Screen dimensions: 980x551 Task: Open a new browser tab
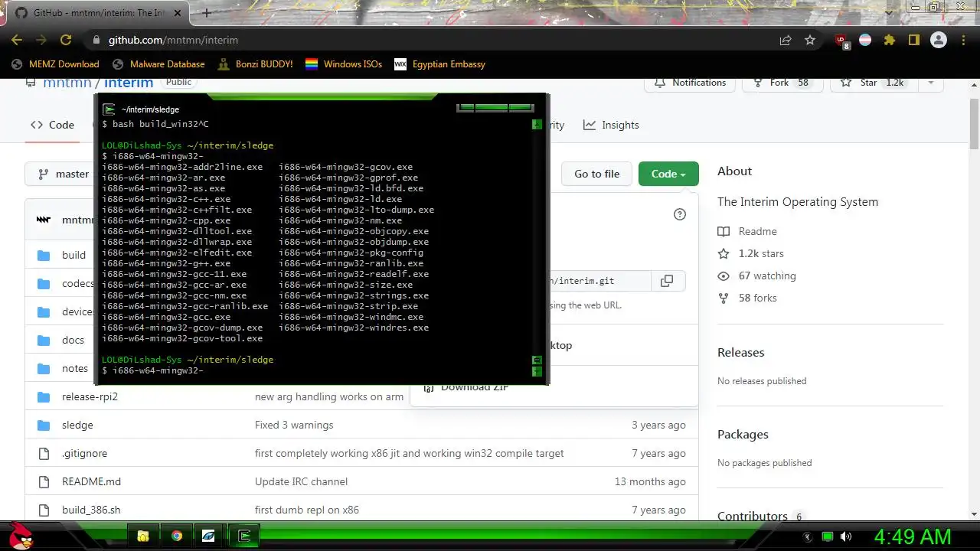point(206,13)
